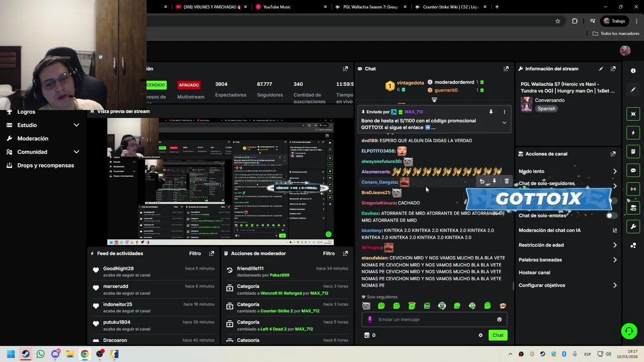Screen dimensions: 644x362
Task: Pop out Feed de actividades panel
Action: [x=211, y=253]
